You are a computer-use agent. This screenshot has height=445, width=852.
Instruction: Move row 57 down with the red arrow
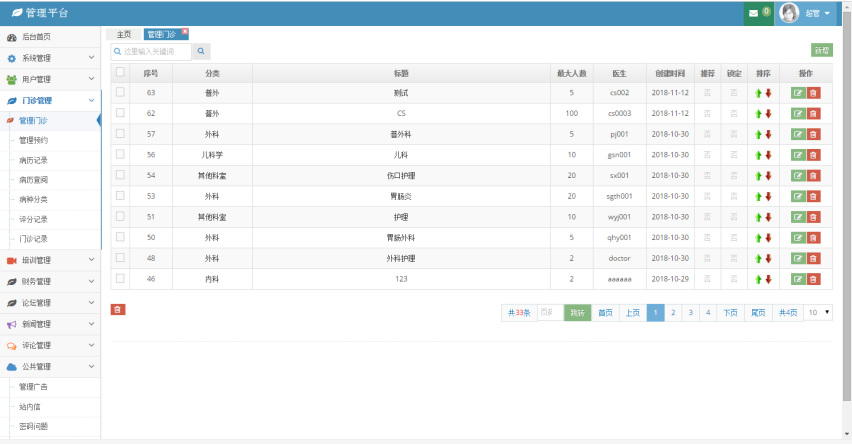[768, 135]
